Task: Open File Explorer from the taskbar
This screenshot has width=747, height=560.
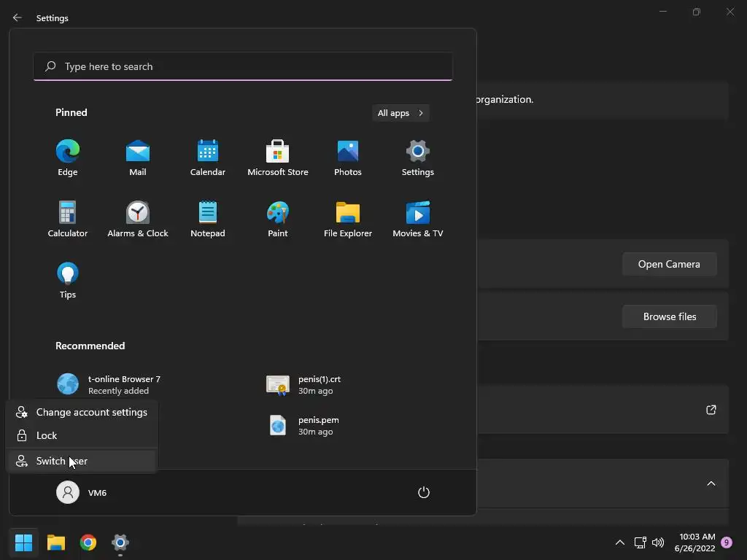Action: coord(55,542)
